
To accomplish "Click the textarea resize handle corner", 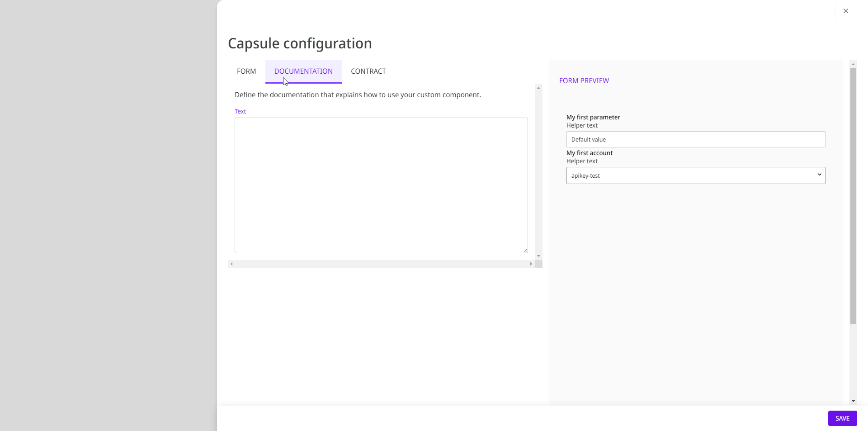I will (x=525, y=251).
